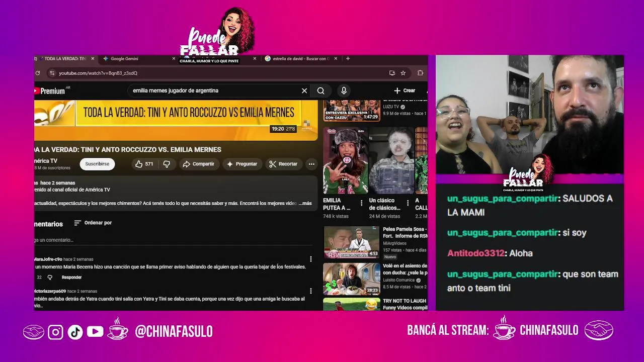Click '748 k vistas' under Emilia short
644x362 pixels.
(x=336, y=216)
